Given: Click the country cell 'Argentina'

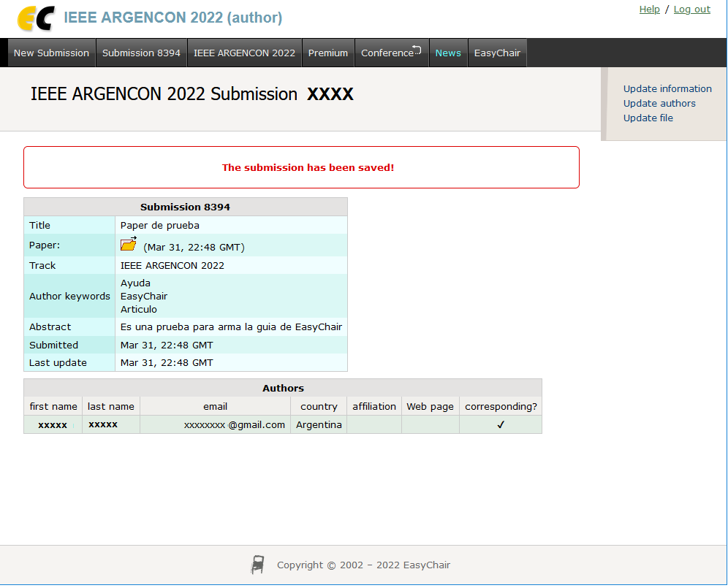Looking at the screenshot, I should 319,425.
